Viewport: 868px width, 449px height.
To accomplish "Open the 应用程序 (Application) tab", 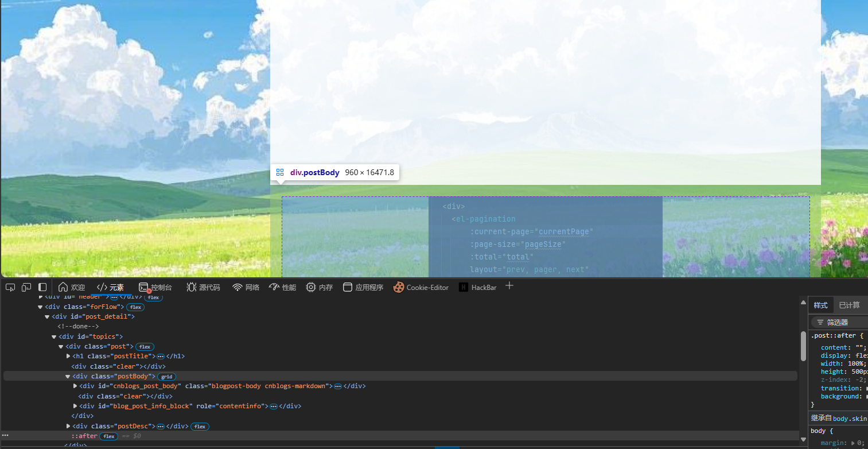I will 363,287.
